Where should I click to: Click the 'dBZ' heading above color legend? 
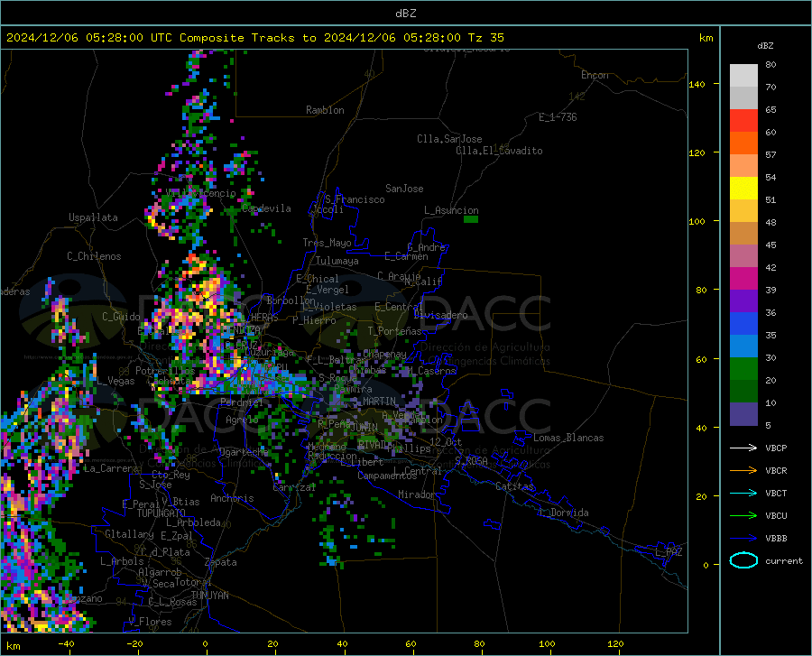[765, 45]
